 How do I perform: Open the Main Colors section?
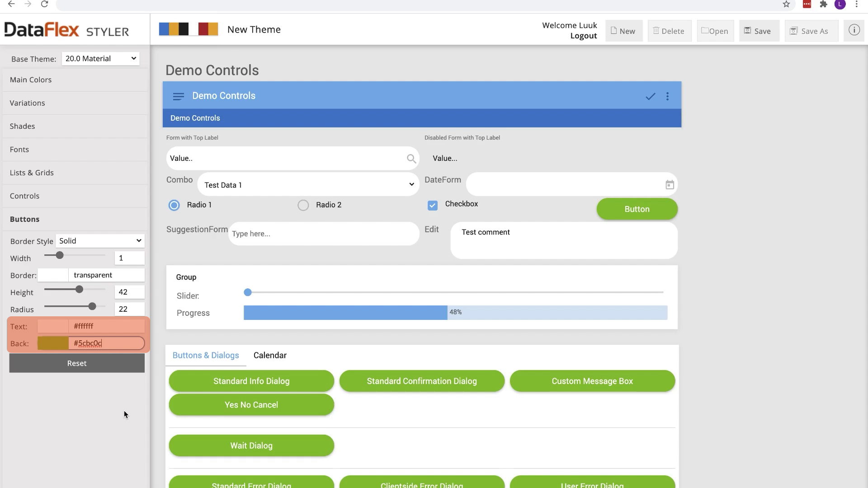tap(31, 80)
